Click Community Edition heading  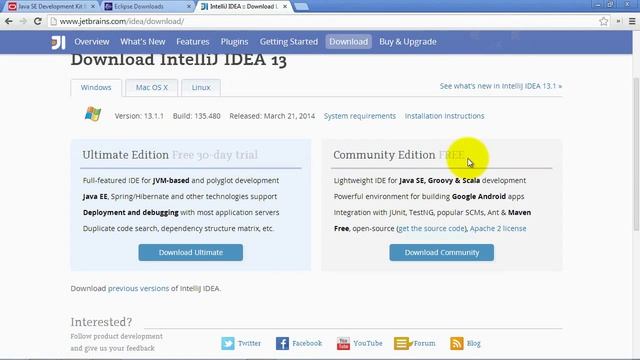tap(384, 155)
